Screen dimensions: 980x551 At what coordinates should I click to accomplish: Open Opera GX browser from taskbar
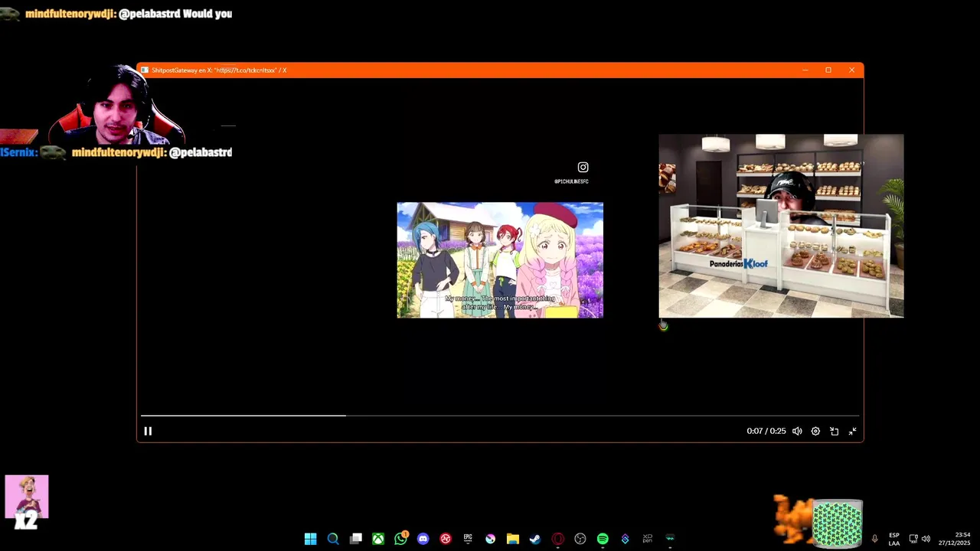coord(558,539)
